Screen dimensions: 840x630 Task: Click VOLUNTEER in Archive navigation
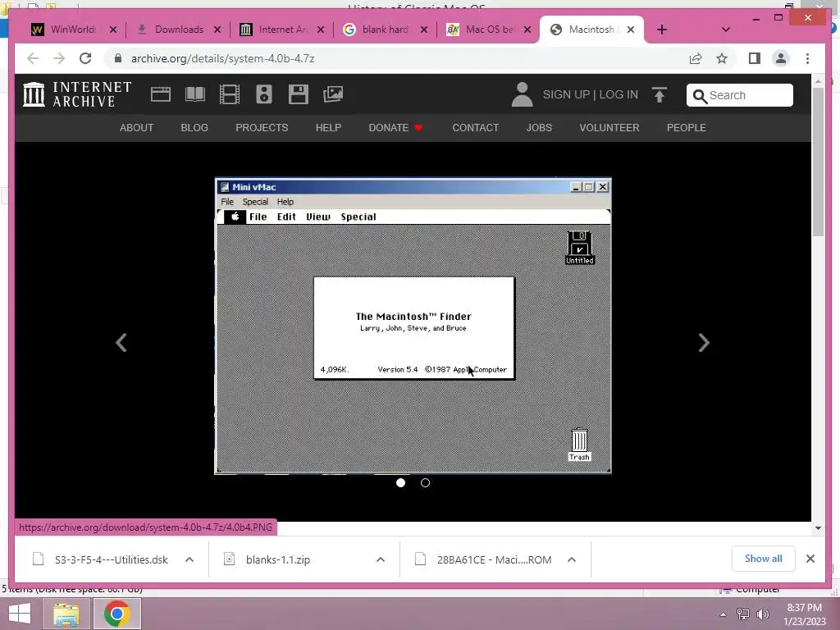(609, 127)
